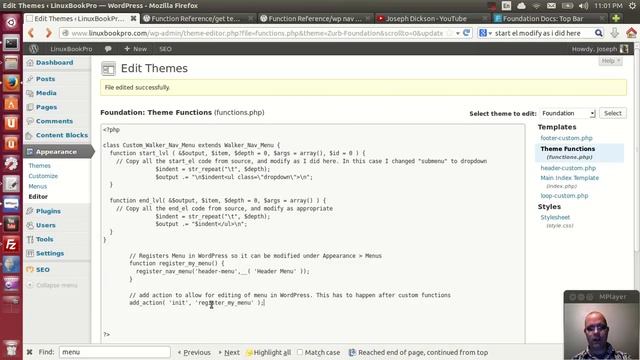Open the Firefox home page icon
The image size is (640, 360).
(631, 33)
